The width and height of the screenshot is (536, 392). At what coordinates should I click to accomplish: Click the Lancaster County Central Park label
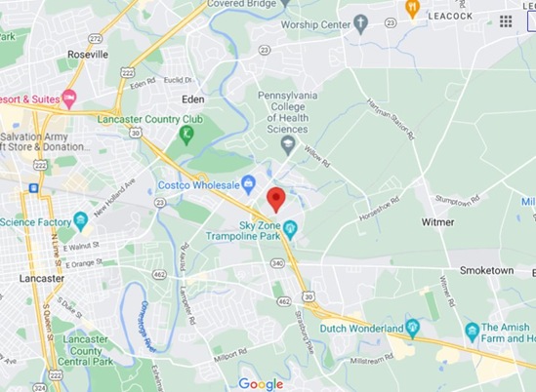coord(86,350)
